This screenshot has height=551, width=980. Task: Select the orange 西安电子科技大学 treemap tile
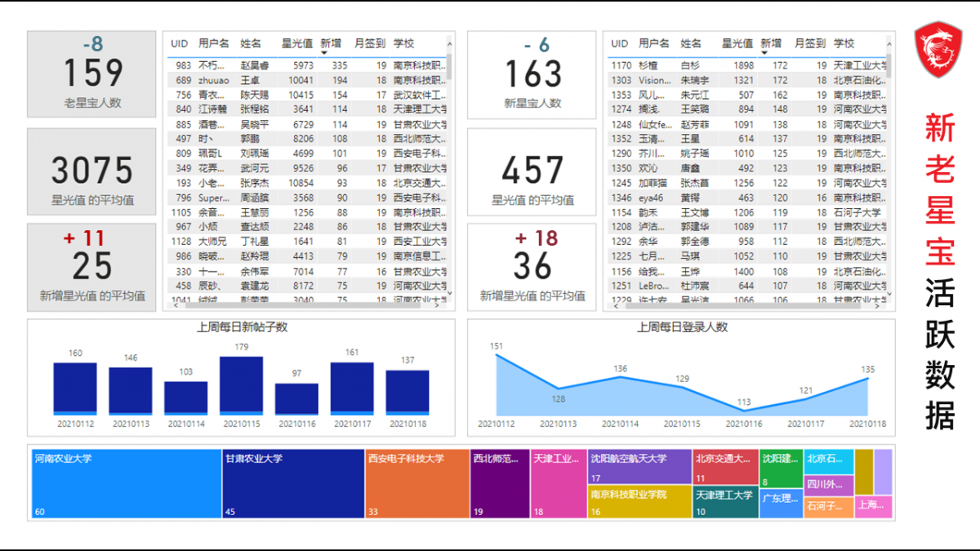(x=416, y=483)
